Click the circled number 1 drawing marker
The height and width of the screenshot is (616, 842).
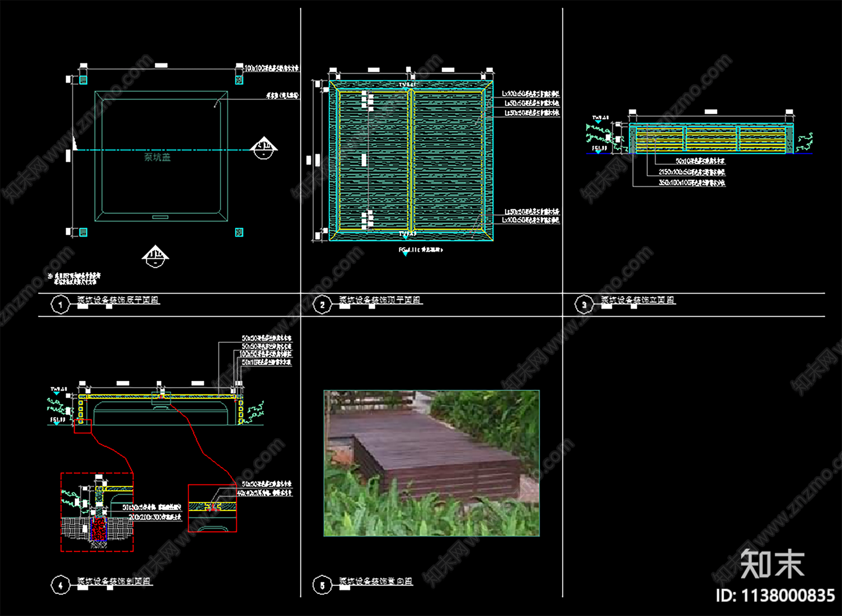(60, 305)
